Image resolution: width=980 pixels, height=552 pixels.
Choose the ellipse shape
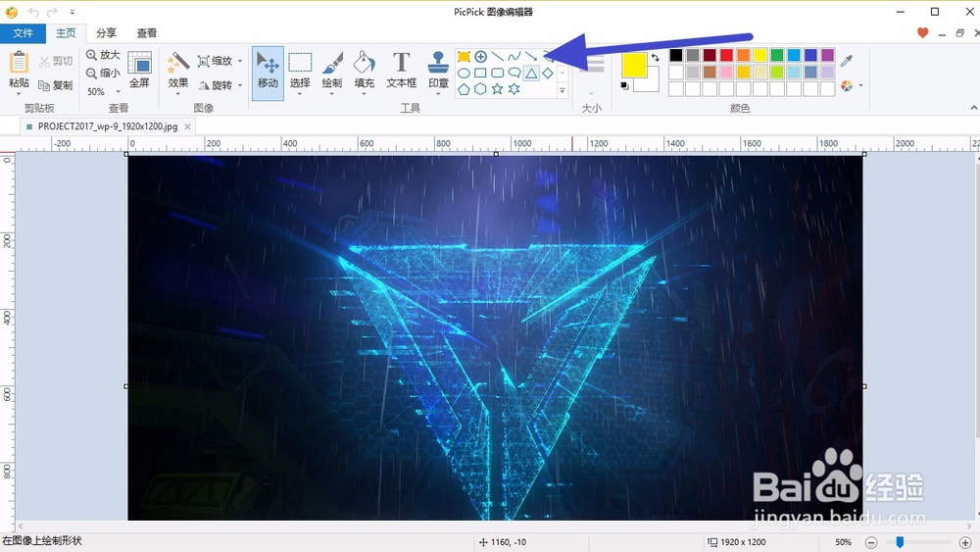[x=464, y=74]
